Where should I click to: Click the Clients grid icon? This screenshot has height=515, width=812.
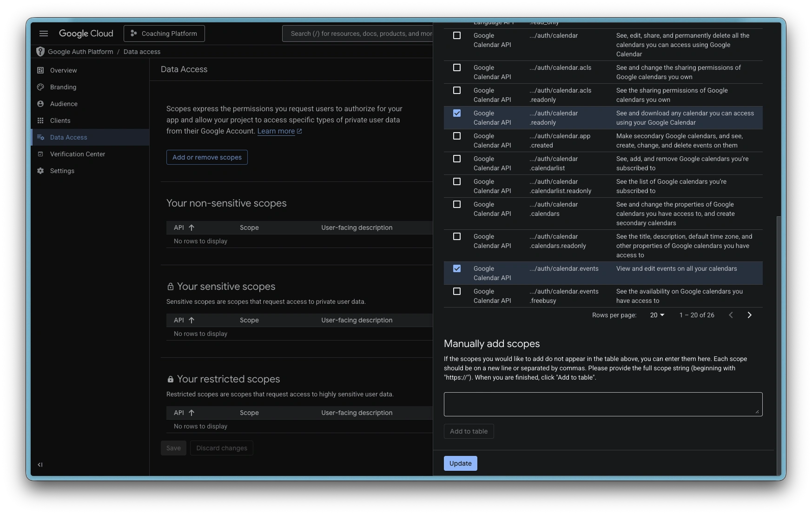pos(40,120)
